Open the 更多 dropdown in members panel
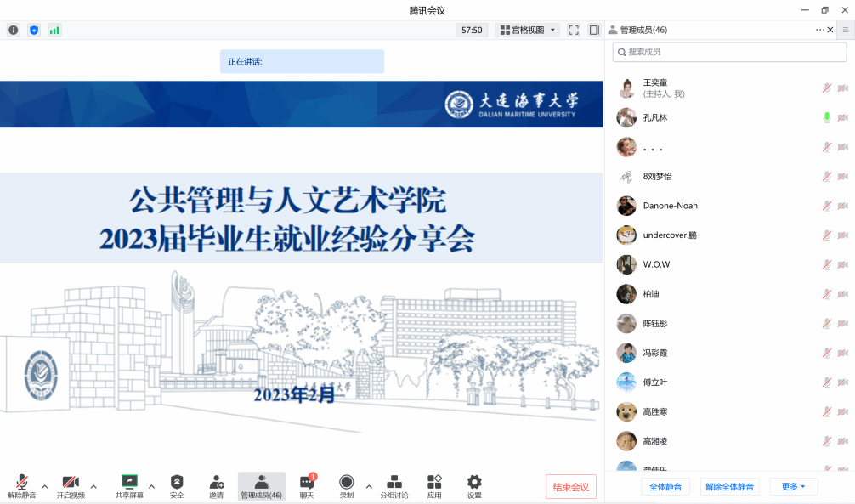 pyautogui.click(x=793, y=487)
